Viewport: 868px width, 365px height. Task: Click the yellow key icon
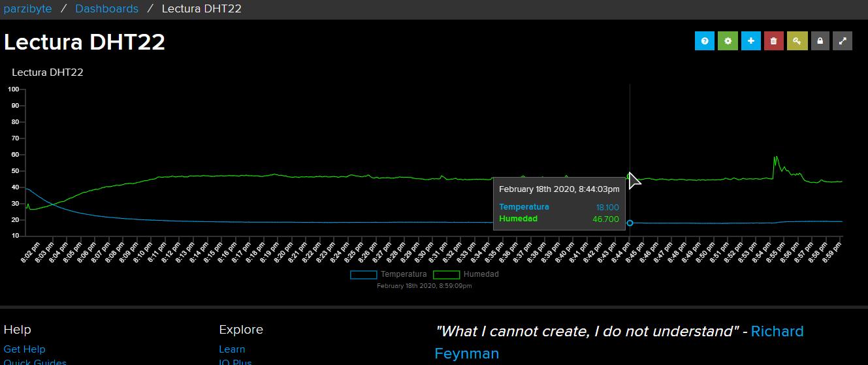pyautogui.click(x=797, y=40)
